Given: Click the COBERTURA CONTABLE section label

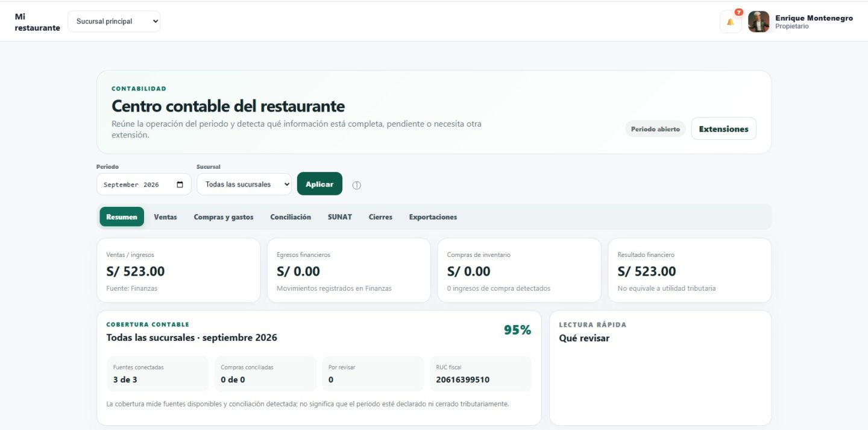Looking at the screenshot, I should [x=148, y=324].
